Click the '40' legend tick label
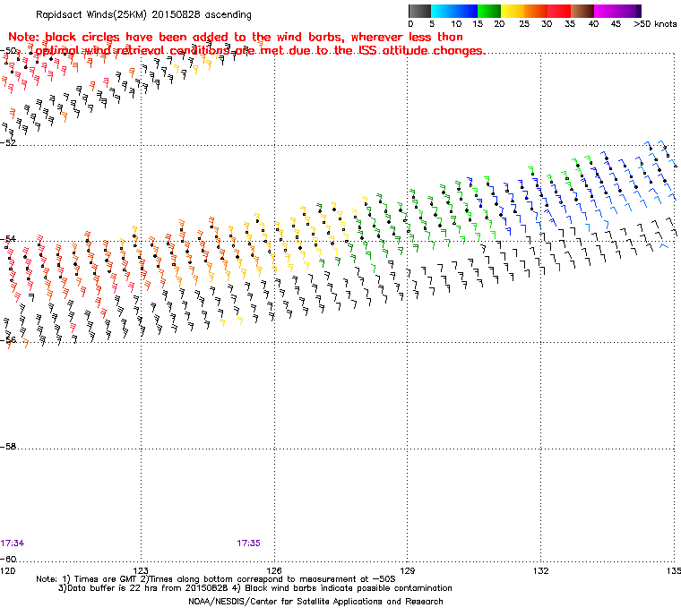 (593, 24)
